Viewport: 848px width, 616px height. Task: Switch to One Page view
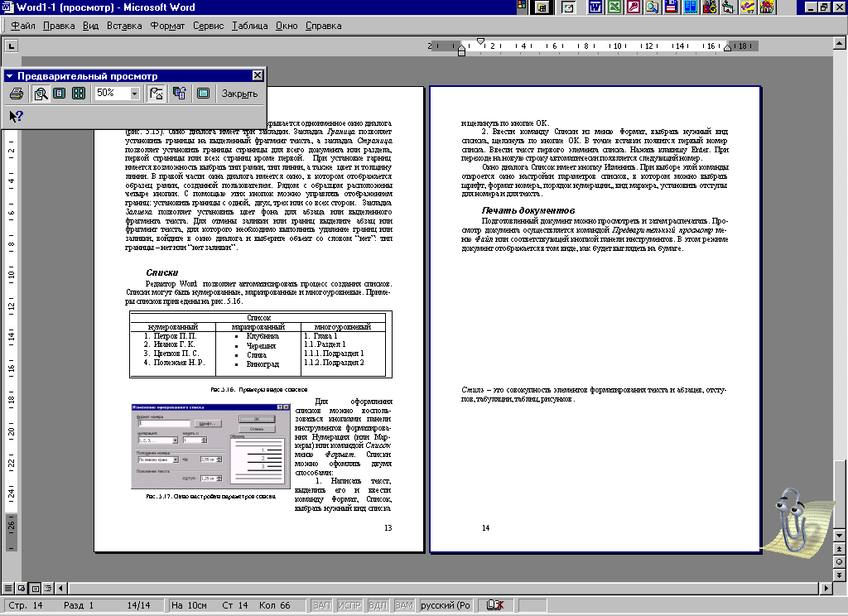(x=60, y=94)
